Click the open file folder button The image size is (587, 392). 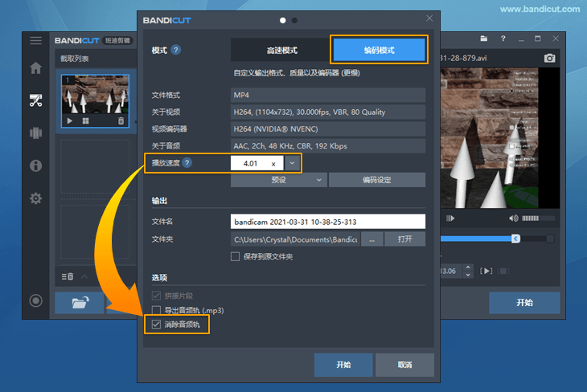[79, 303]
